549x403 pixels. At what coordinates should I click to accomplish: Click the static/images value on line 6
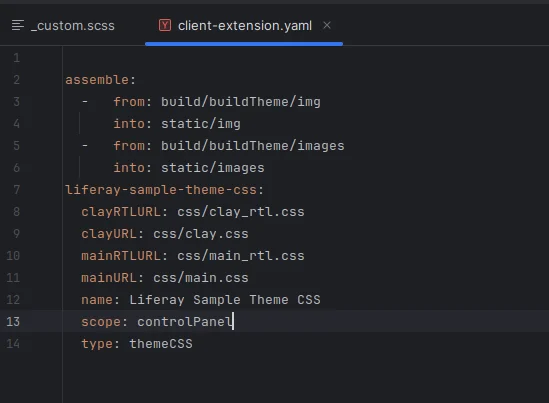(213, 168)
